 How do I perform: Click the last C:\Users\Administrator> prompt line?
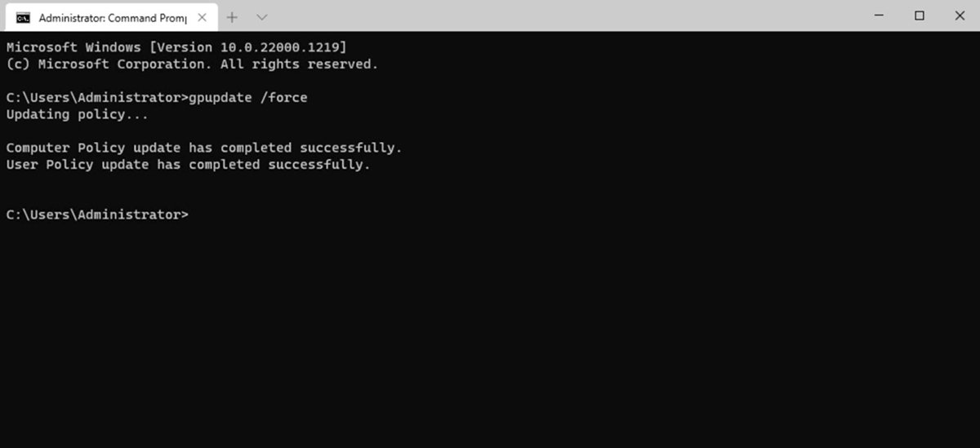pos(97,215)
